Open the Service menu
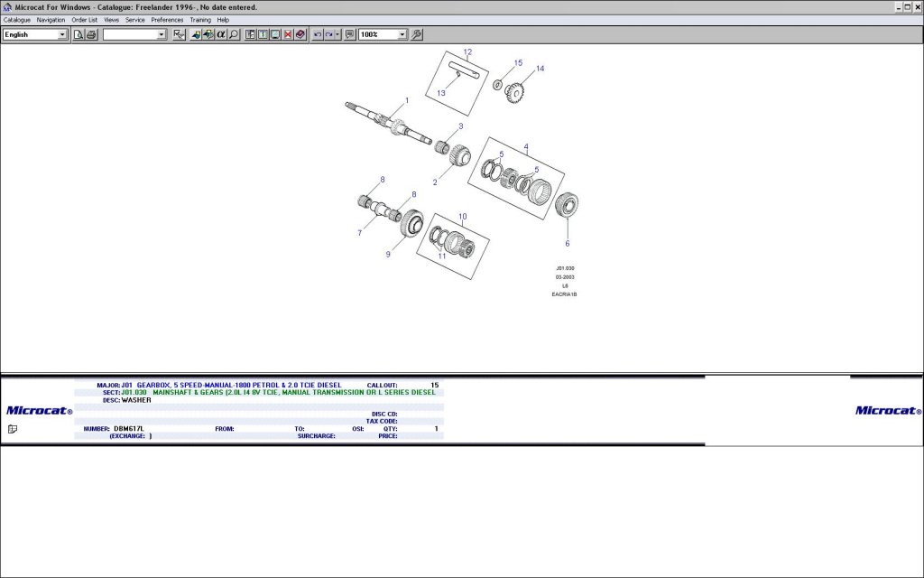Viewport: 924px width, 578px height. (135, 20)
